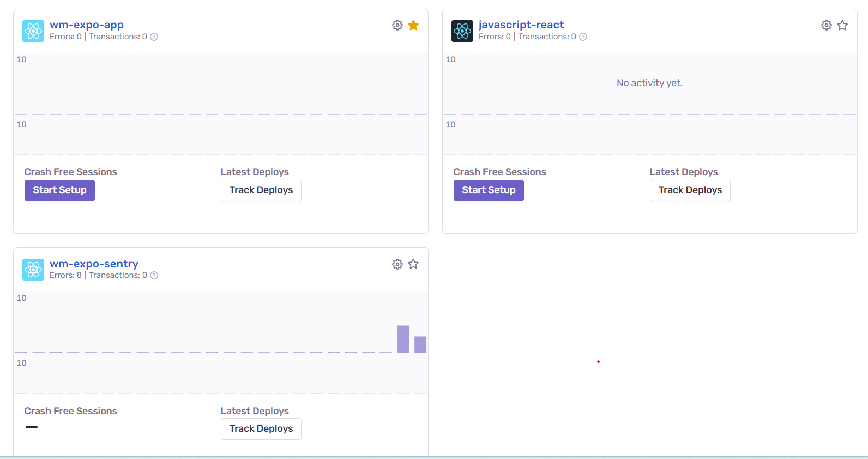Click the wm-expo-app React platform icon
Viewport: 868px width, 459px height.
coord(33,31)
